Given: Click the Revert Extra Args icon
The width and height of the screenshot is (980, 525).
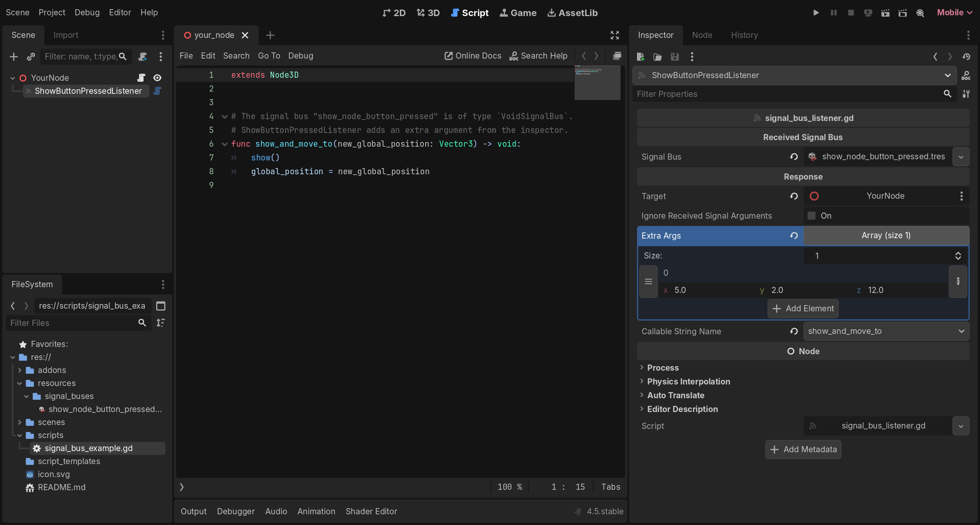Looking at the screenshot, I should [794, 236].
